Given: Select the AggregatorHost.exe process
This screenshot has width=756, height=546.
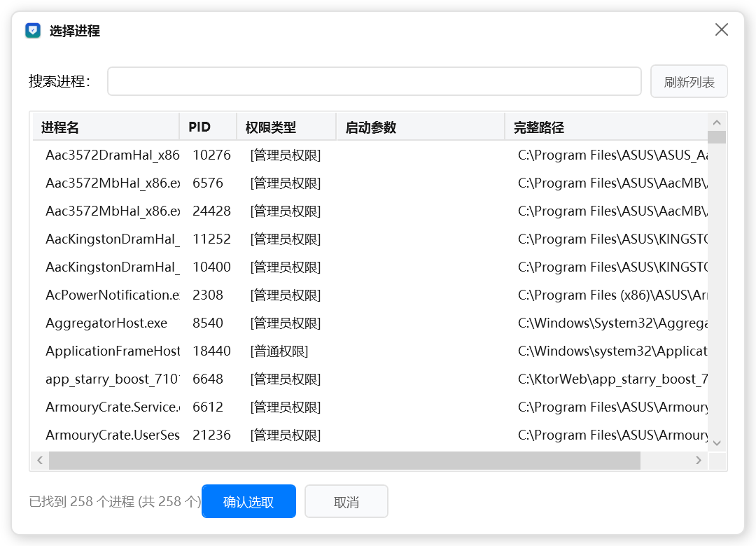Looking at the screenshot, I should tap(370, 323).
